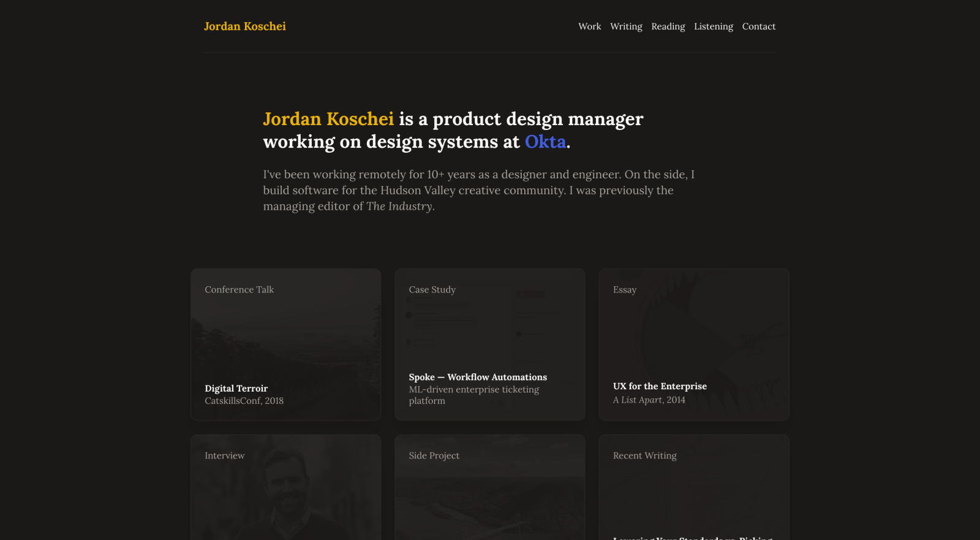
Task: Open the Contact page
Action: pos(759,26)
